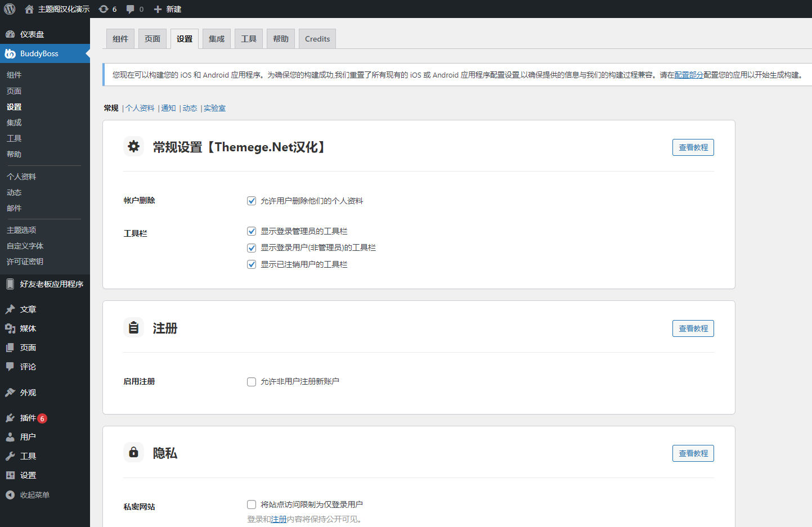Enable 允许非用户注册新账户 checkbox
The image size is (812, 527).
[252, 382]
